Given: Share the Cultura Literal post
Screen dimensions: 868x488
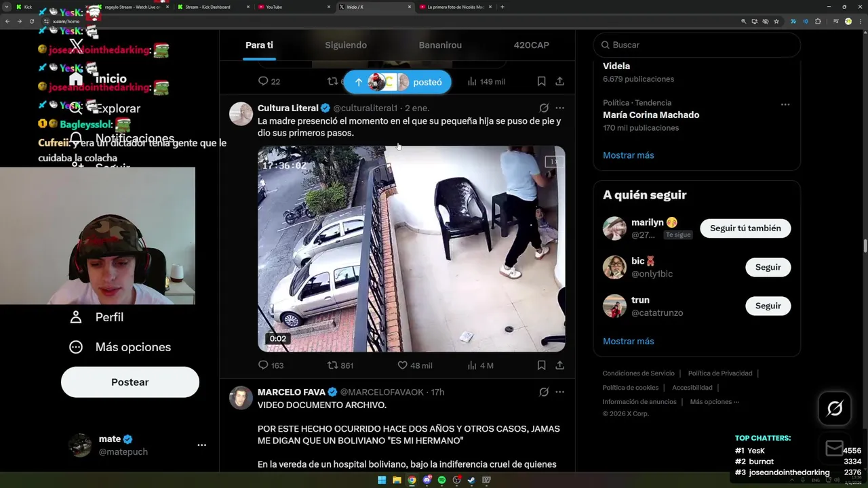Looking at the screenshot, I should click(x=559, y=365).
